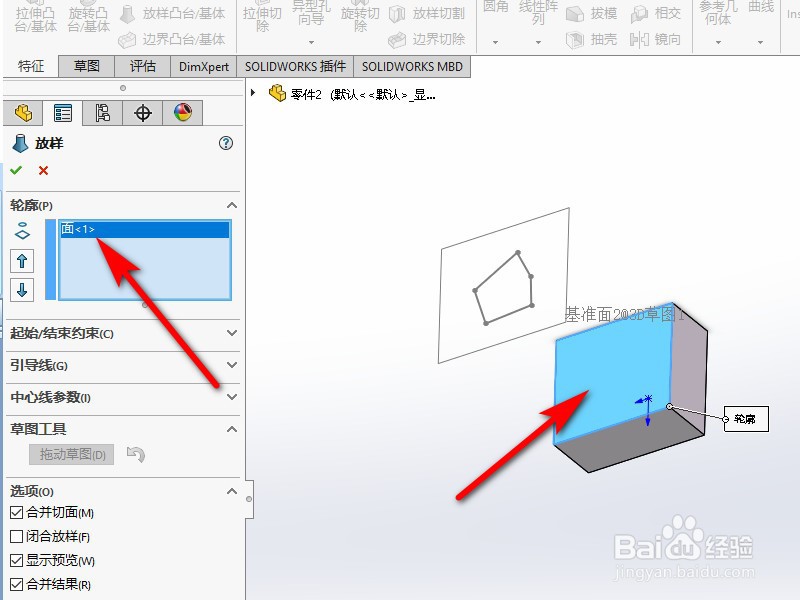Select 放样切割 tool in ribbon
This screenshot has height=600, width=800.
[x=427, y=14]
